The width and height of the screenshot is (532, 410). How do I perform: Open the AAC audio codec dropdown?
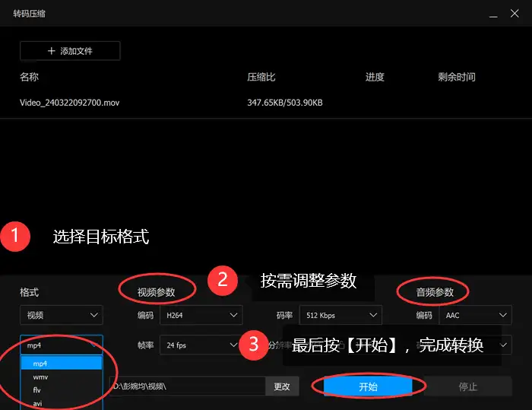tap(475, 315)
